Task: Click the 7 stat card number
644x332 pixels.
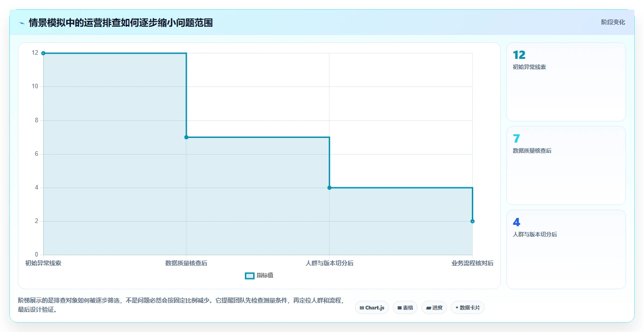Action: click(516, 139)
